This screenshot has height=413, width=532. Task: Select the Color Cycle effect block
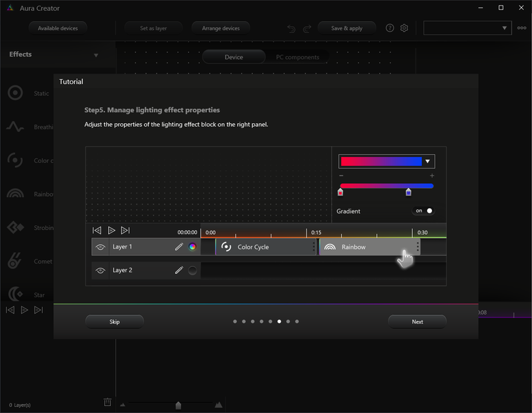click(x=266, y=247)
